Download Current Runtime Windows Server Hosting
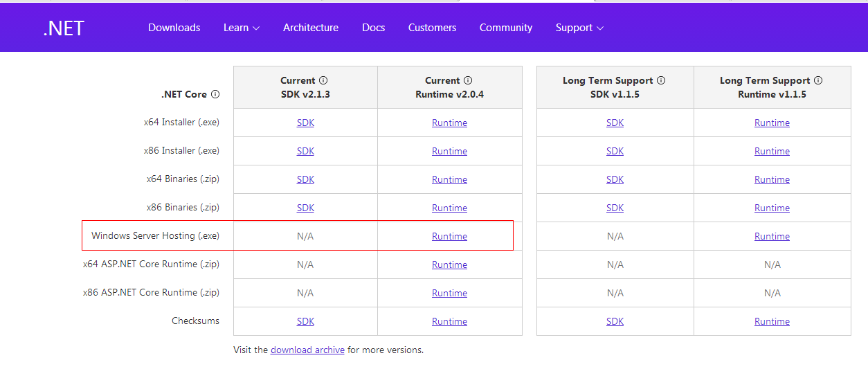Viewport: 868px width, 378px height. click(x=450, y=236)
